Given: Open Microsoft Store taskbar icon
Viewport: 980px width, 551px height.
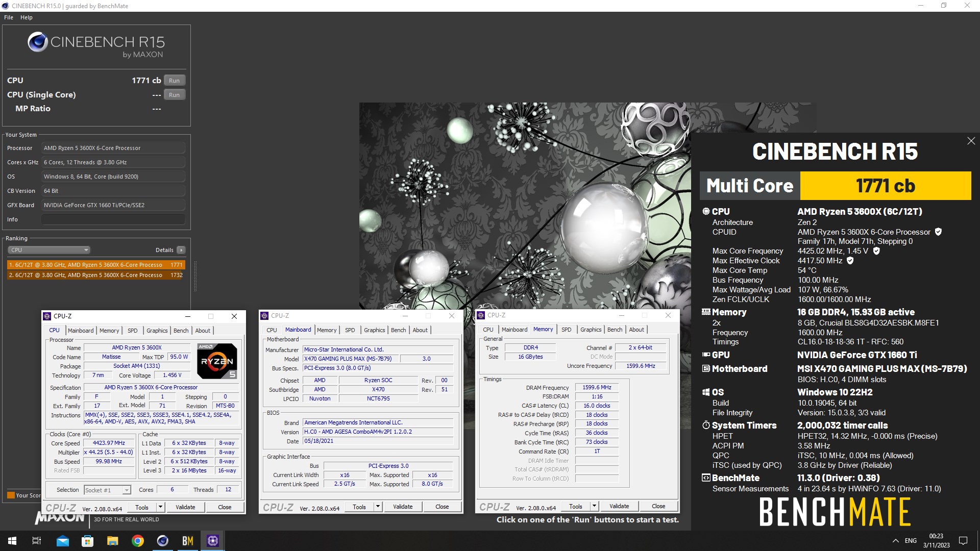Looking at the screenshot, I should click(87, 541).
